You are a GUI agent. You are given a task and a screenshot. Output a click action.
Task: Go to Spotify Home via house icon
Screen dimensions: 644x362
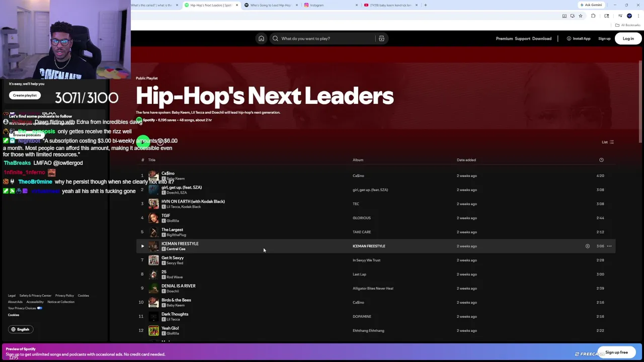tap(261, 39)
